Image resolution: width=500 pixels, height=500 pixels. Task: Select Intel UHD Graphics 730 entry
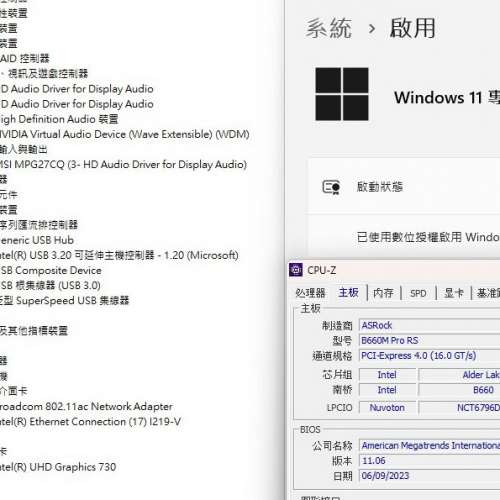pos(58,467)
